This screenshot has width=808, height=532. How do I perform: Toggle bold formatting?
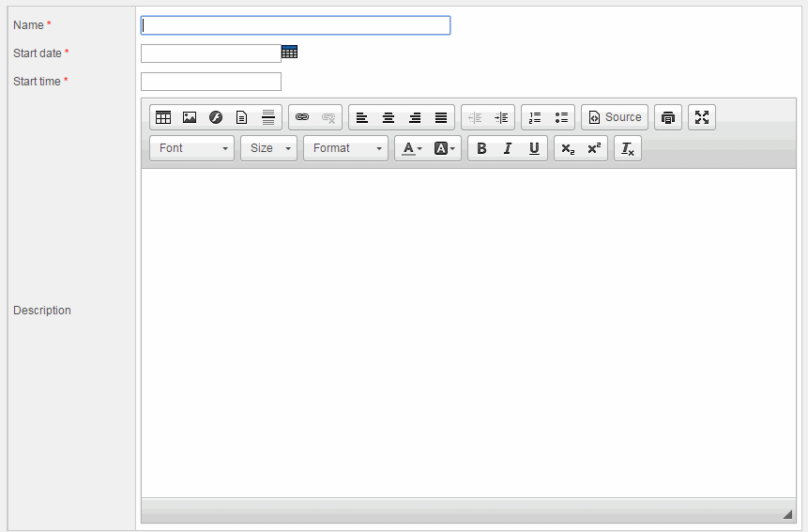(481, 148)
